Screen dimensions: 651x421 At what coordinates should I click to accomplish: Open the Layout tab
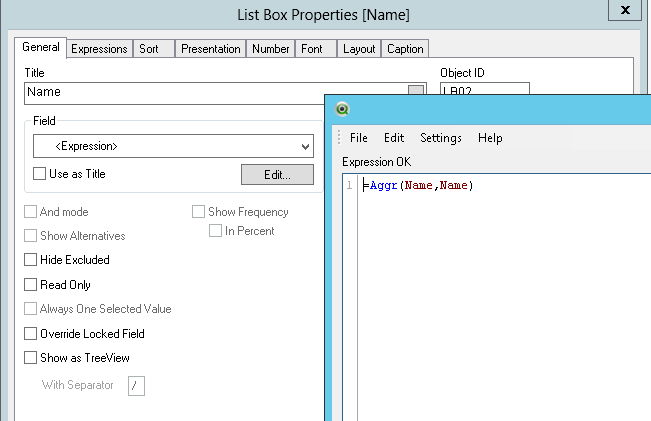point(359,49)
